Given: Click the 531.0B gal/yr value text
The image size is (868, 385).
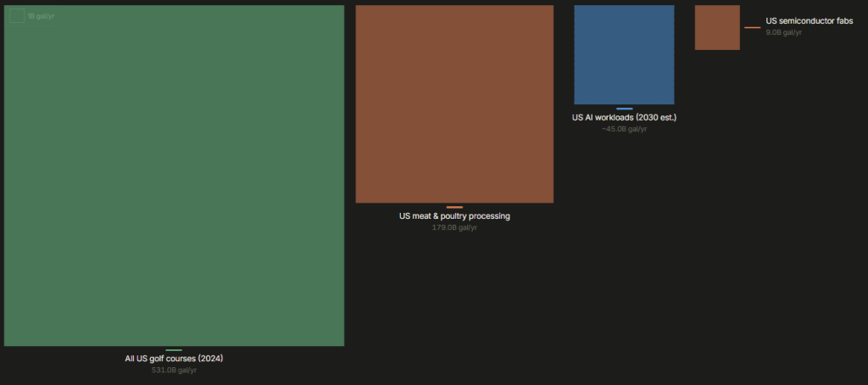Looking at the screenshot, I should point(174,370).
